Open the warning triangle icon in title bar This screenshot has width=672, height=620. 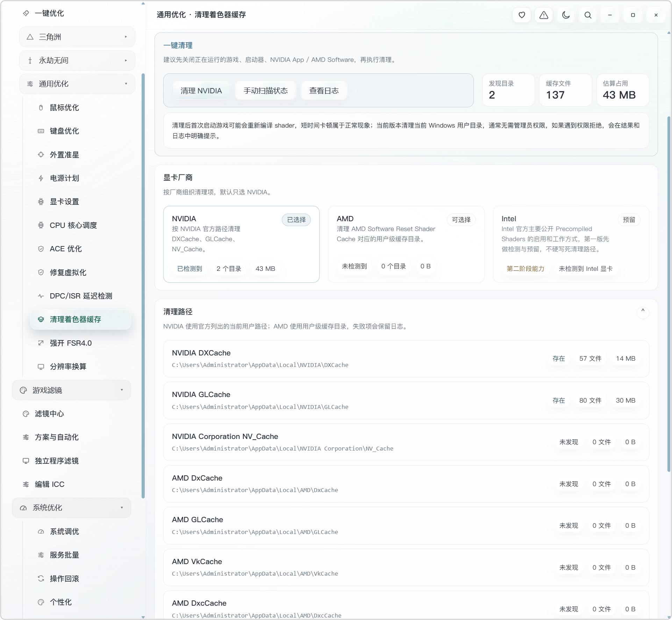[x=544, y=15]
